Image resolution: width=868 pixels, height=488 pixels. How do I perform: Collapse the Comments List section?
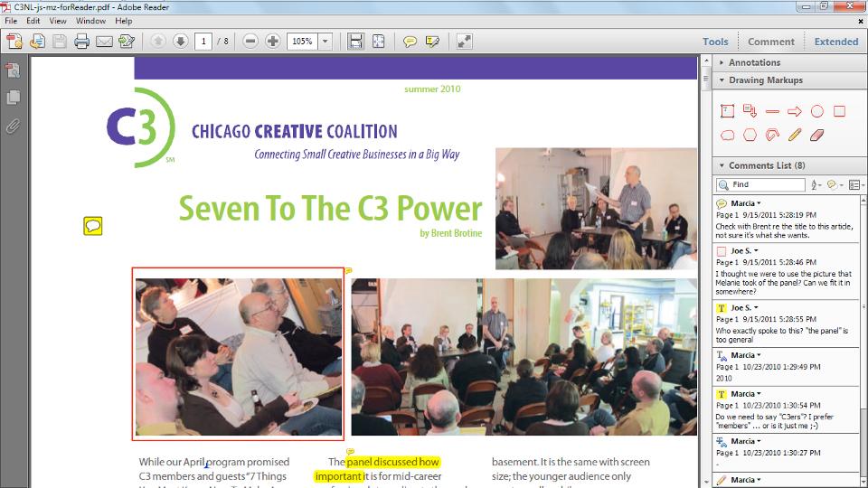pyautogui.click(x=789, y=165)
